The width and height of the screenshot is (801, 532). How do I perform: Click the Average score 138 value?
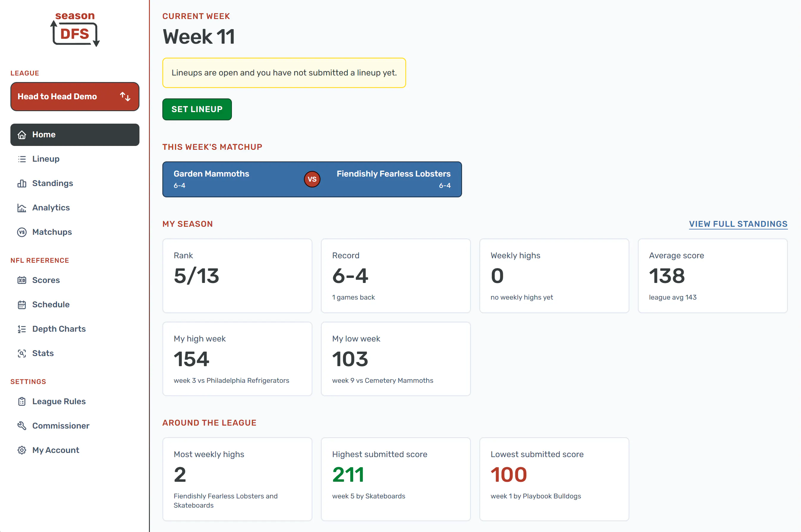667,276
